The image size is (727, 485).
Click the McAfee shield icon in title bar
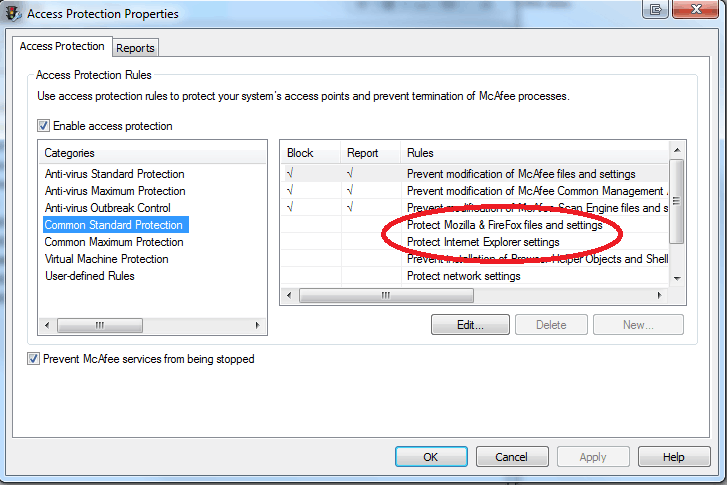[x=13, y=13]
